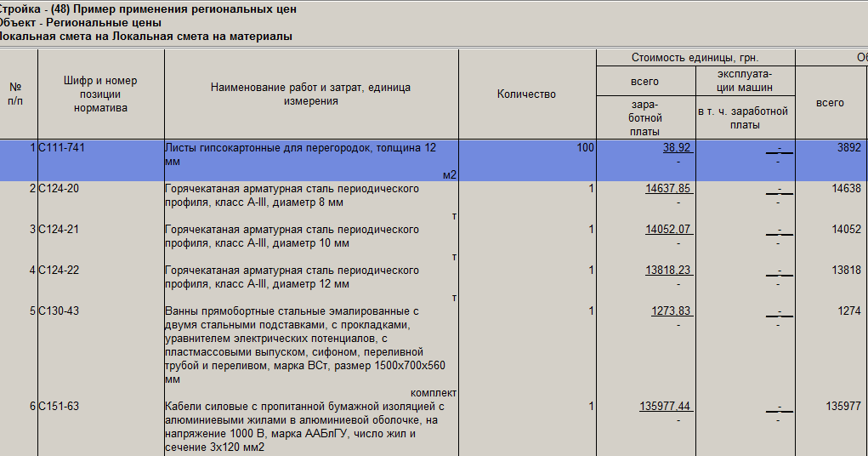
Task: Click total value 13818
Action: click(x=847, y=271)
